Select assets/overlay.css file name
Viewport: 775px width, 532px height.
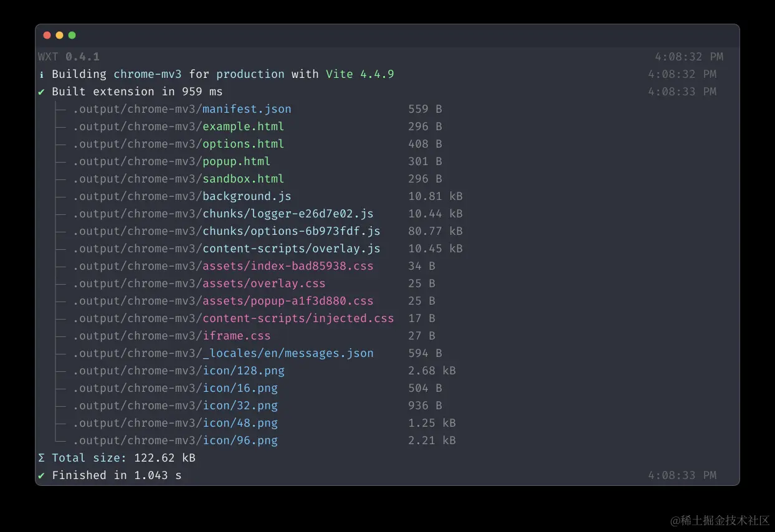coord(264,283)
